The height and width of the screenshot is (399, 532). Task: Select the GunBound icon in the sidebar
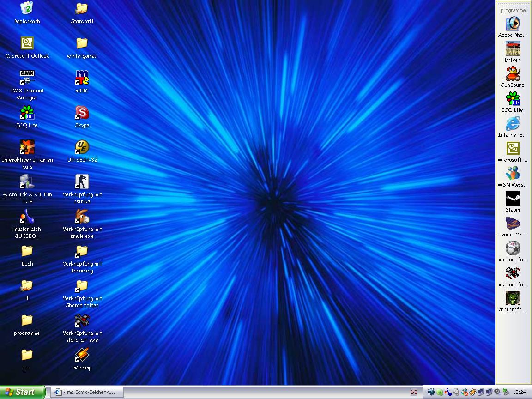(513, 74)
